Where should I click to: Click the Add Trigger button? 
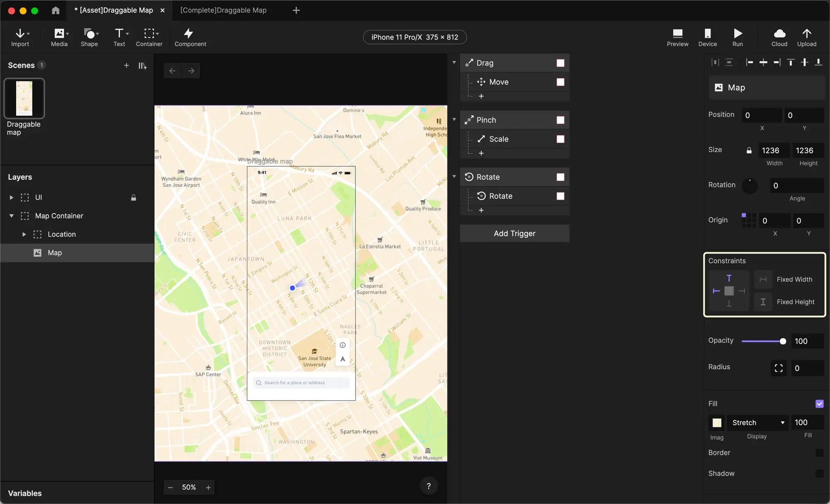514,234
